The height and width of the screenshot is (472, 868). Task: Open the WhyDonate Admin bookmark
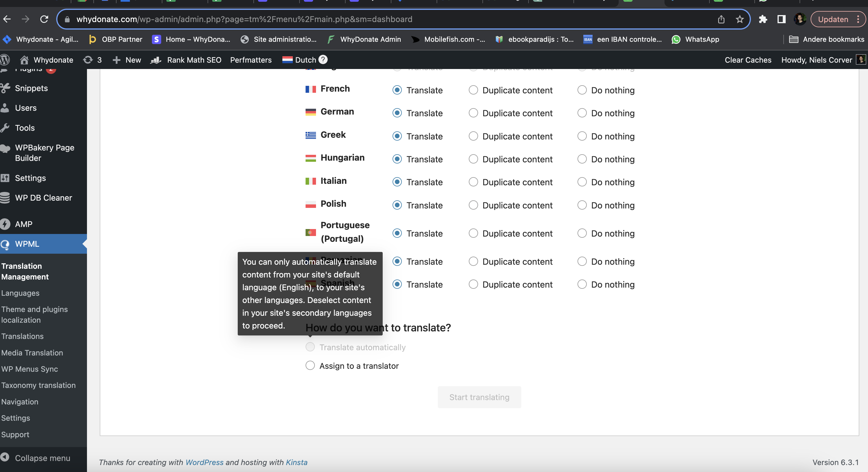pos(364,39)
